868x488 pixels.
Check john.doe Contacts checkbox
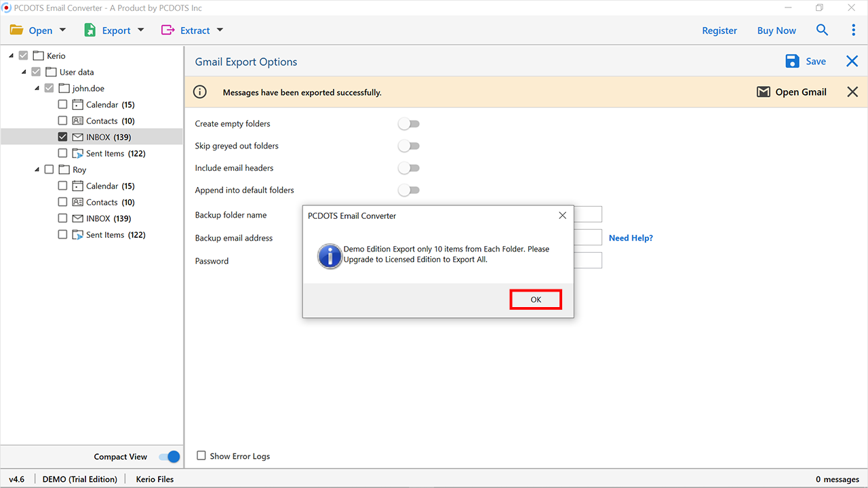point(62,121)
